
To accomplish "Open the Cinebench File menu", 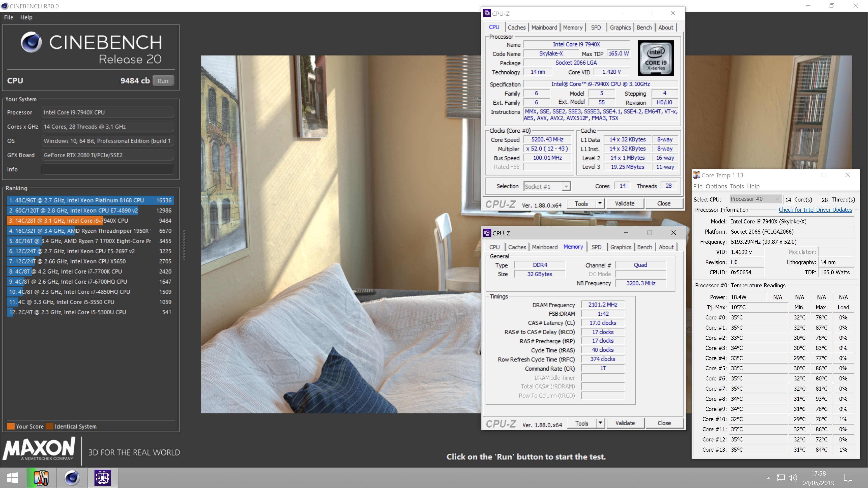I will (x=8, y=17).
